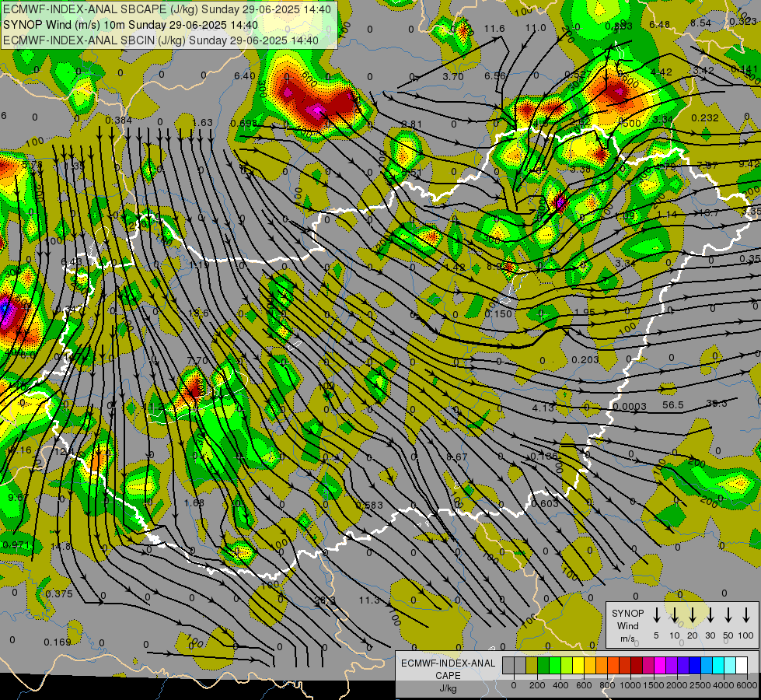
Task: Click the SBCAPE header line
Action: click(167, 9)
